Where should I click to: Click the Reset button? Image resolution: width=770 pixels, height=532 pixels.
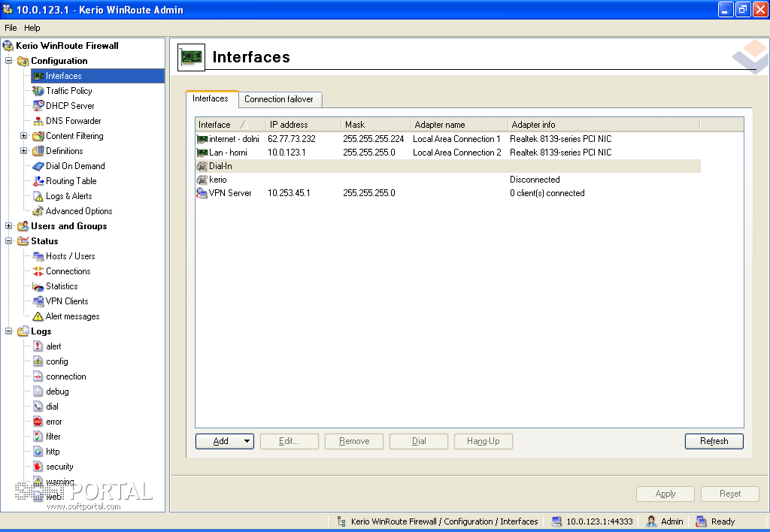pos(730,494)
